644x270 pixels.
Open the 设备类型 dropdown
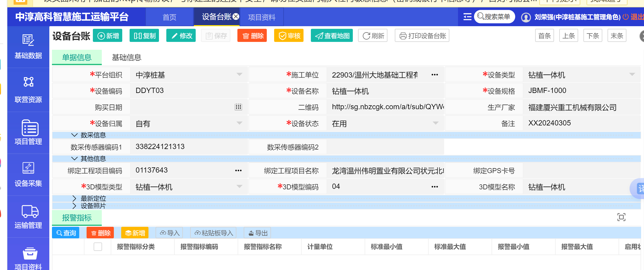(x=632, y=75)
